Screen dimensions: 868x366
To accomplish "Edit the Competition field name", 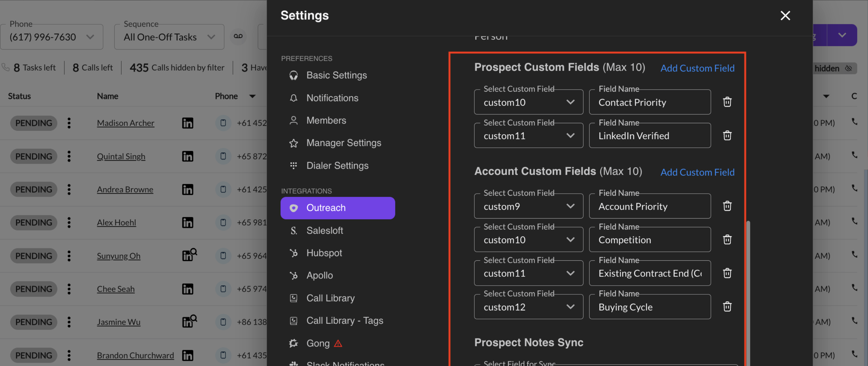I will tap(650, 239).
